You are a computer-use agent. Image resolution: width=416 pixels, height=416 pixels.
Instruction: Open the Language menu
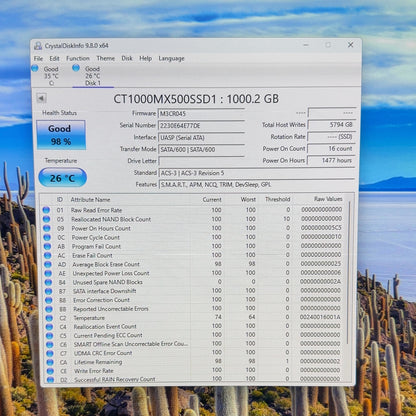click(x=171, y=59)
